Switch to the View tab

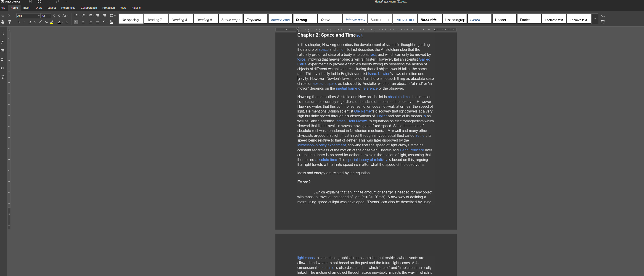(123, 8)
